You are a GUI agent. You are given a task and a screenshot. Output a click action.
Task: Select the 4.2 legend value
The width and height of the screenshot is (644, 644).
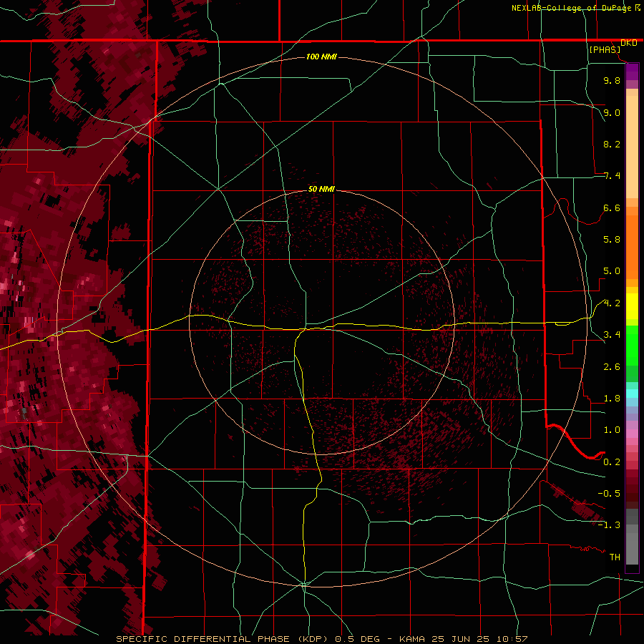point(612,303)
